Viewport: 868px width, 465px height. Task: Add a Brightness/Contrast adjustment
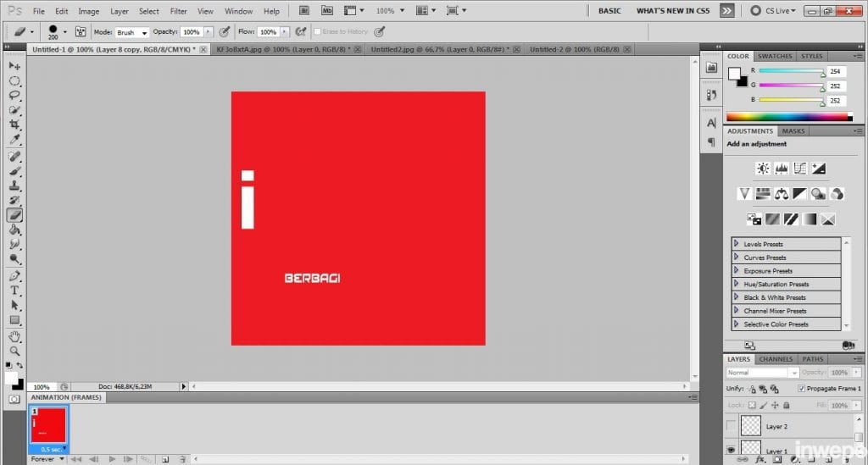pos(762,169)
